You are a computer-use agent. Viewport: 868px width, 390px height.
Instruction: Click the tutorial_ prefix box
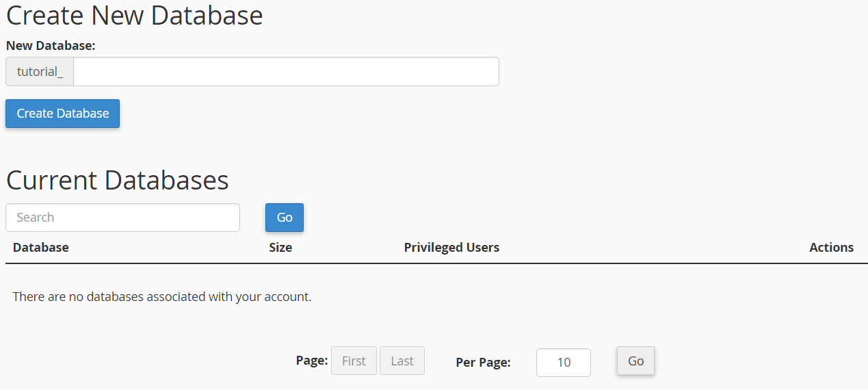point(40,71)
